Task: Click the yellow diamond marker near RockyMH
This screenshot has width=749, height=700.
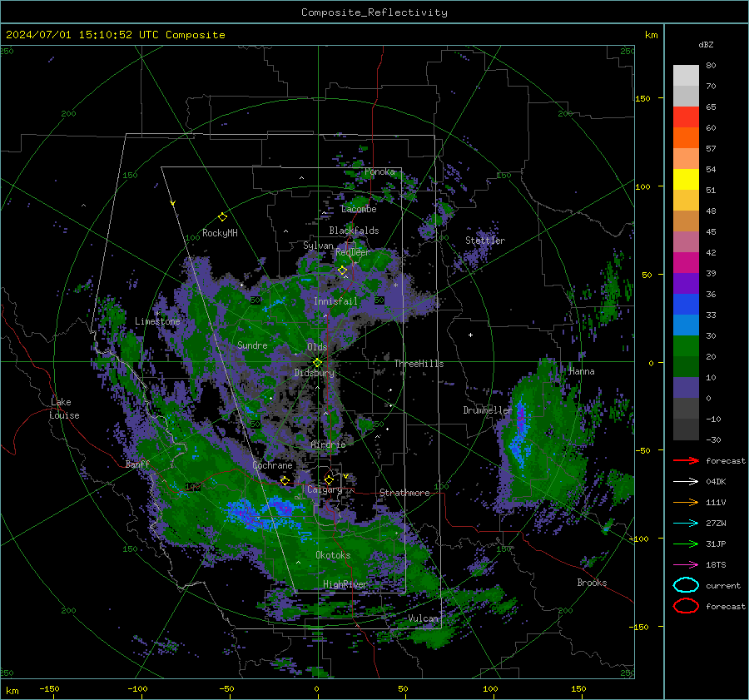Action: click(222, 217)
